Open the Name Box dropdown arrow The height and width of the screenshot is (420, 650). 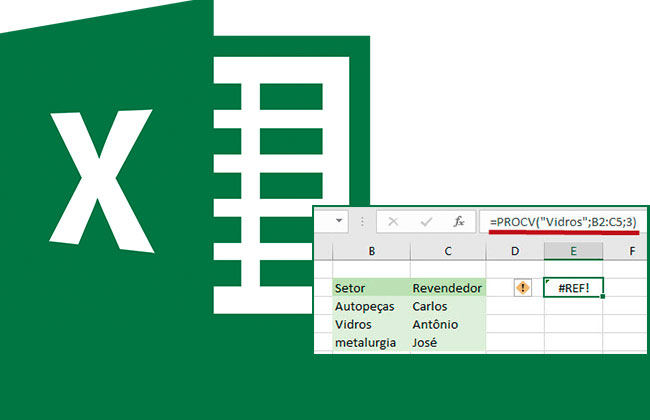coord(339,221)
